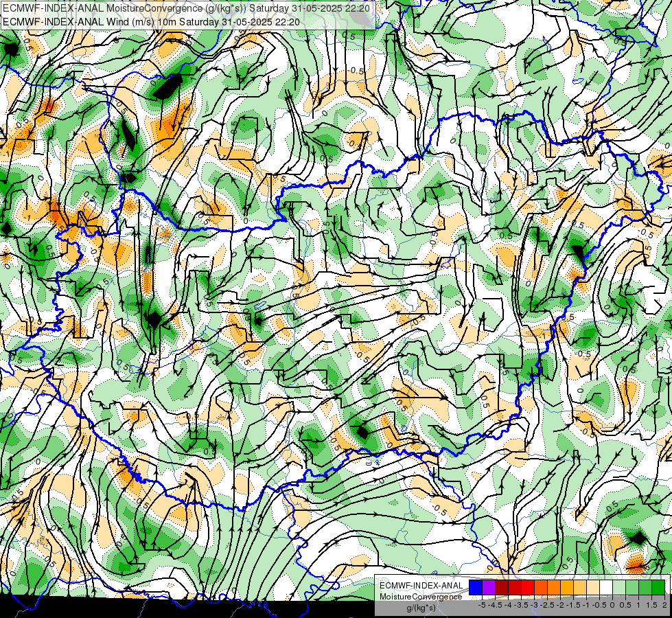The image size is (672, 618).
Task: Click the legend tick value -3
Action: point(535,605)
